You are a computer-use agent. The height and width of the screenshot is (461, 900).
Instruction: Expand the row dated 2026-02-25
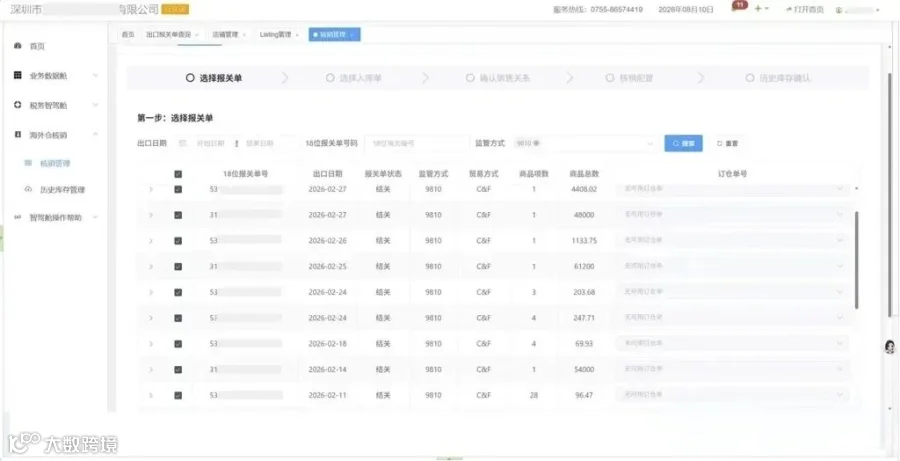151,266
